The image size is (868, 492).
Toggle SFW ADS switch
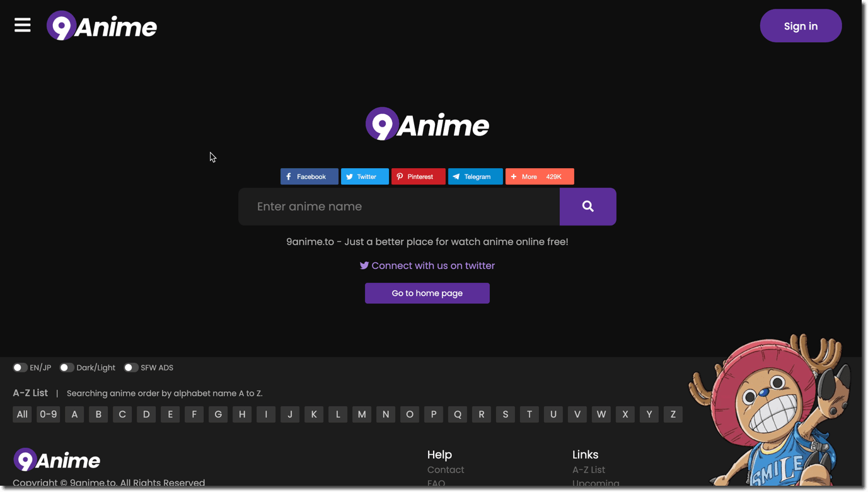pos(131,367)
